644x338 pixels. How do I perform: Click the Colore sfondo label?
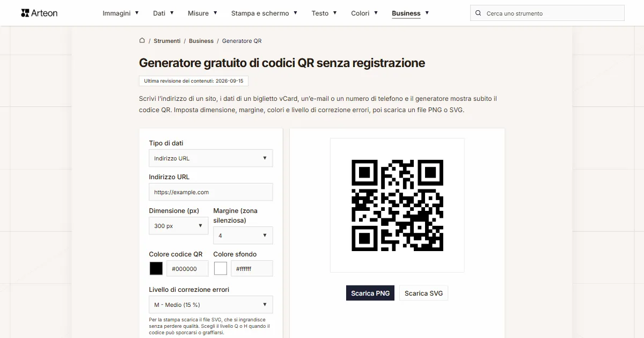pyautogui.click(x=235, y=254)
